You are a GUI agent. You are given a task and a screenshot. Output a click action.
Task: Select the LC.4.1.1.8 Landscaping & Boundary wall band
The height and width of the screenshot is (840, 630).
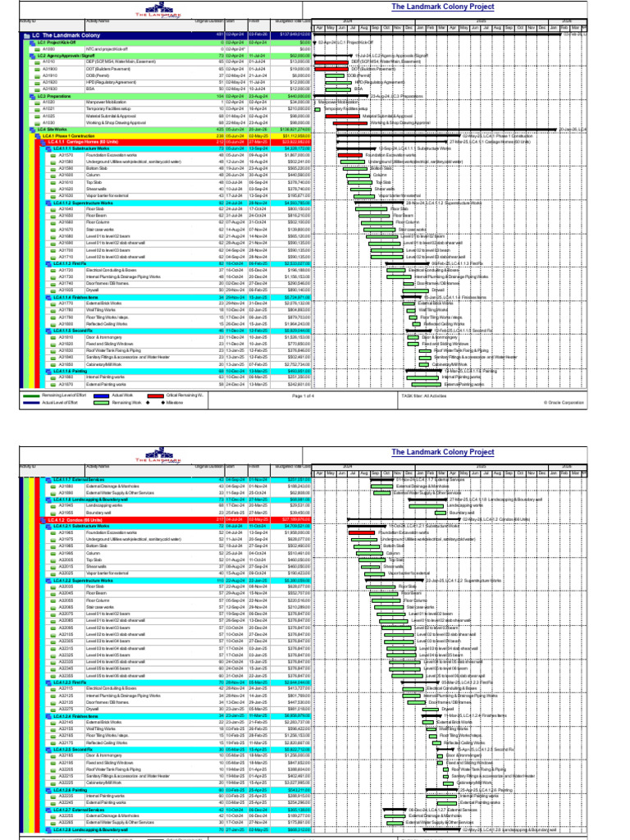click(176, 500)
